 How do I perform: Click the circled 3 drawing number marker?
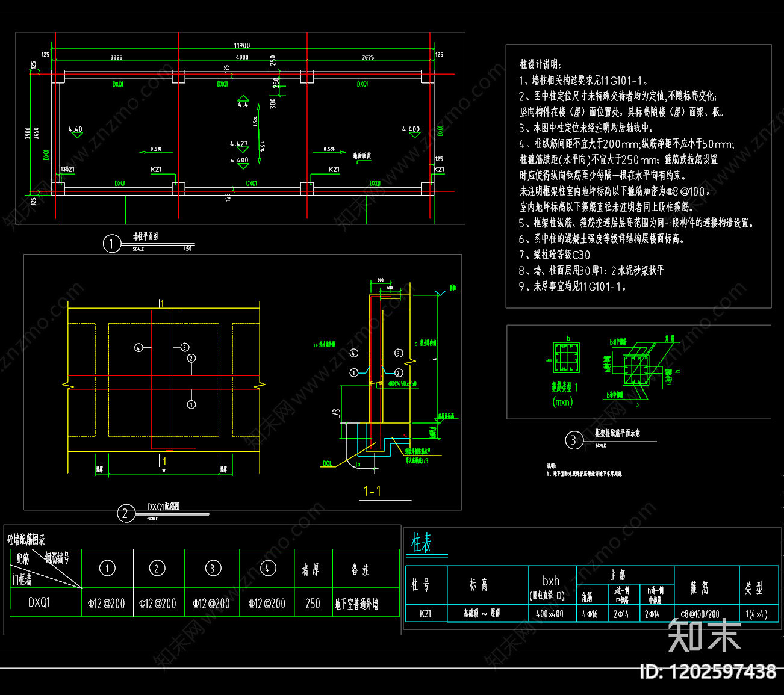573,440
